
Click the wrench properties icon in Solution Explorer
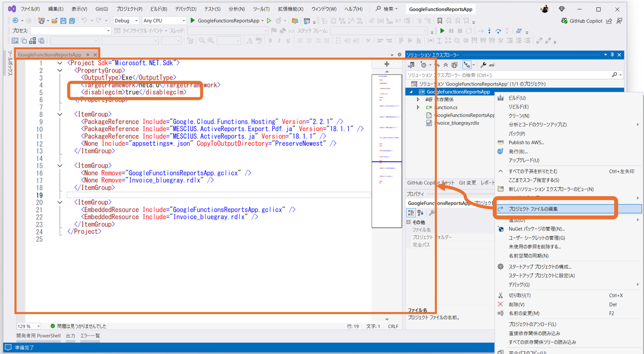click(x=483, y=65)
